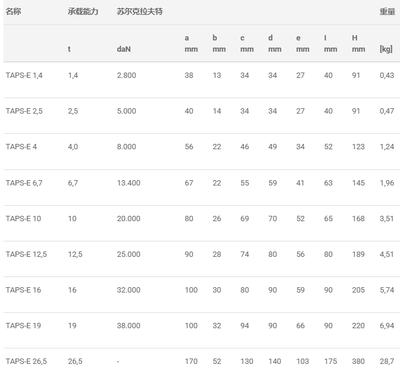Click the 25.000 daN value

[x=129, y=254]
